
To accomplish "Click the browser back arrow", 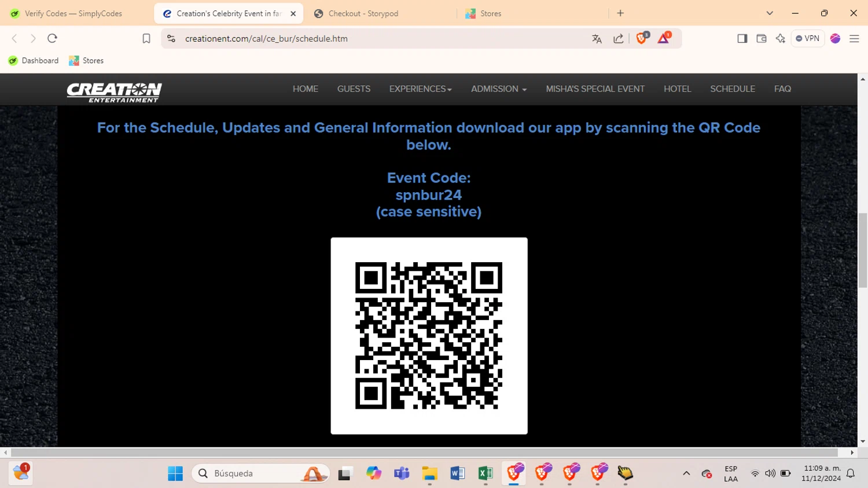I will pyautogui.click(x=14, y=38).
